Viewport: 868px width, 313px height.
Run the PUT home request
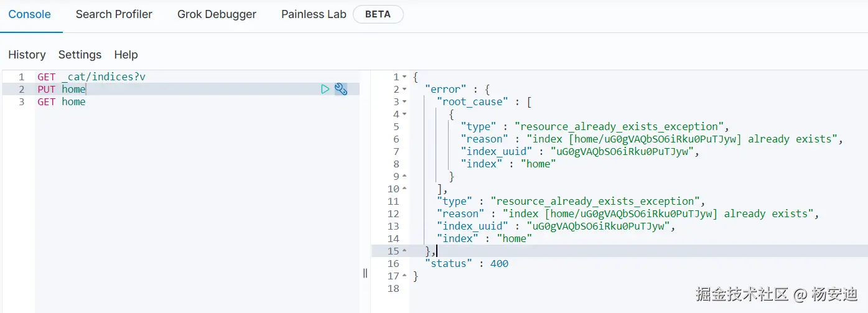325,89
